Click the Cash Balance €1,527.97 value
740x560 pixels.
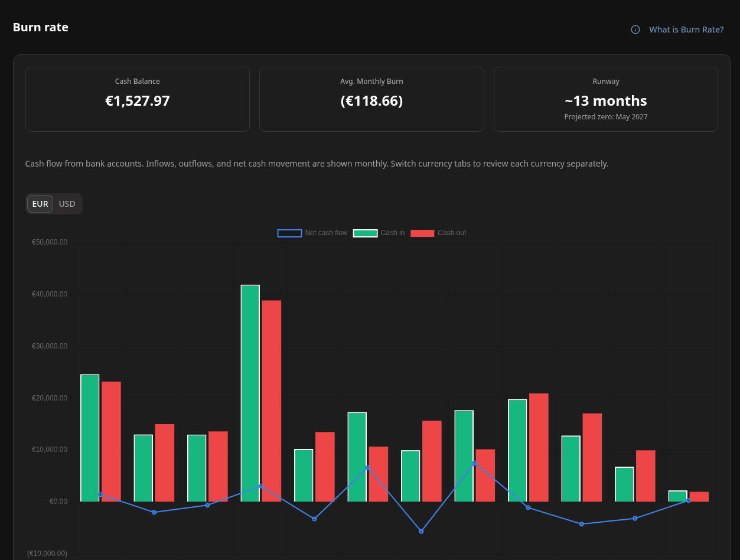138,101
